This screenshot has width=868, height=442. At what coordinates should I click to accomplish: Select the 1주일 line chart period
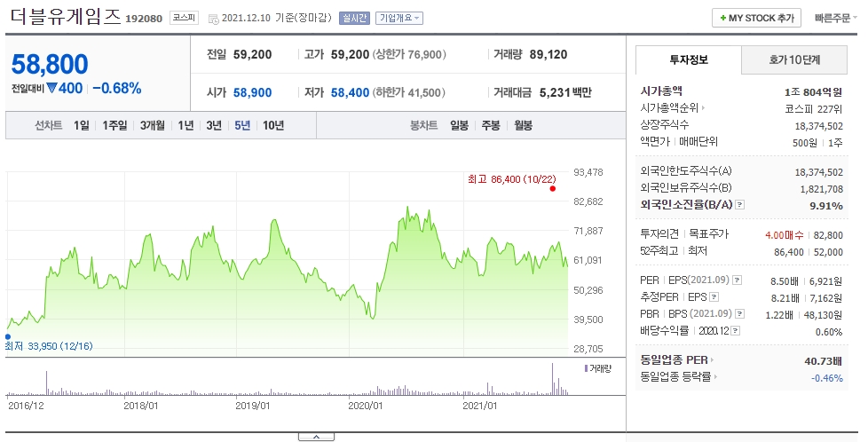(x=114, y=126)
